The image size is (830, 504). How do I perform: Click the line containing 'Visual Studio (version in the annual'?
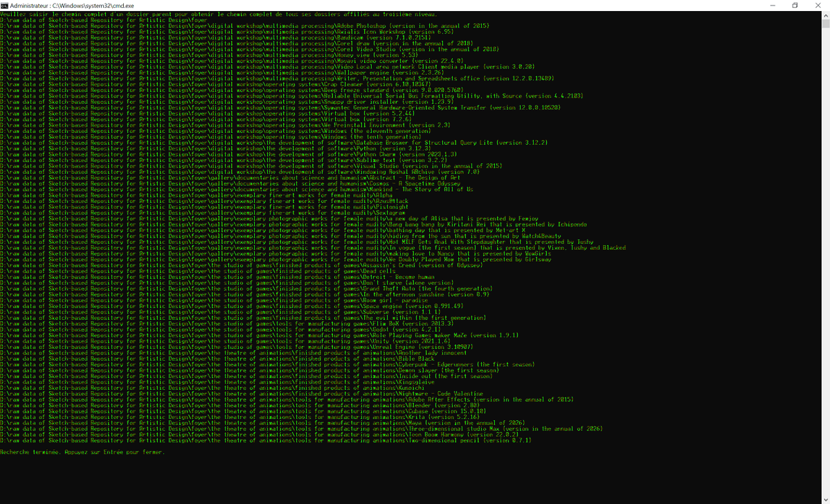pos(251,165)
